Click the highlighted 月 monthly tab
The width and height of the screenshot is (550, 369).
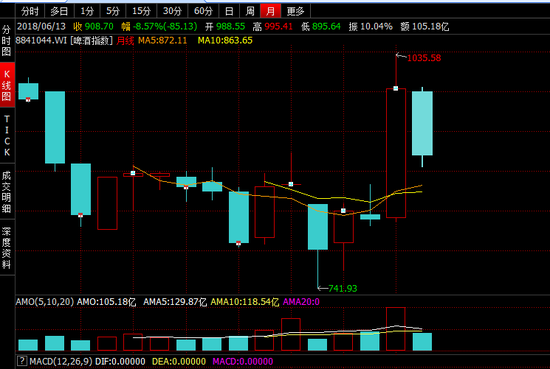point(270,11)
